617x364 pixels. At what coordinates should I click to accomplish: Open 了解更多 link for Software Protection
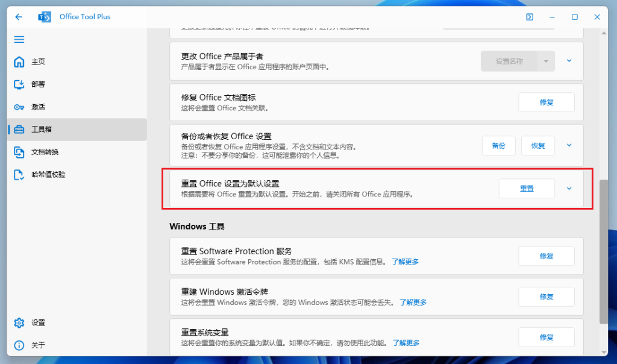point(405,262)
